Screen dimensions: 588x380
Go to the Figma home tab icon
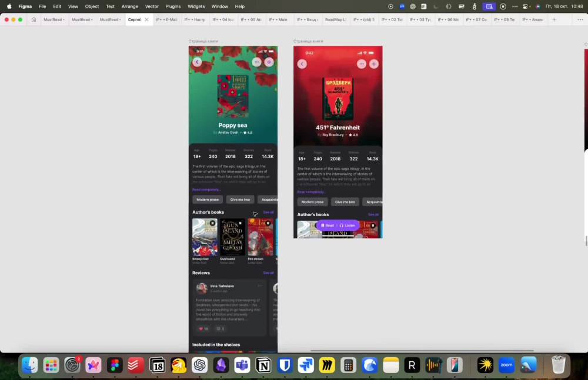point(34,19)
